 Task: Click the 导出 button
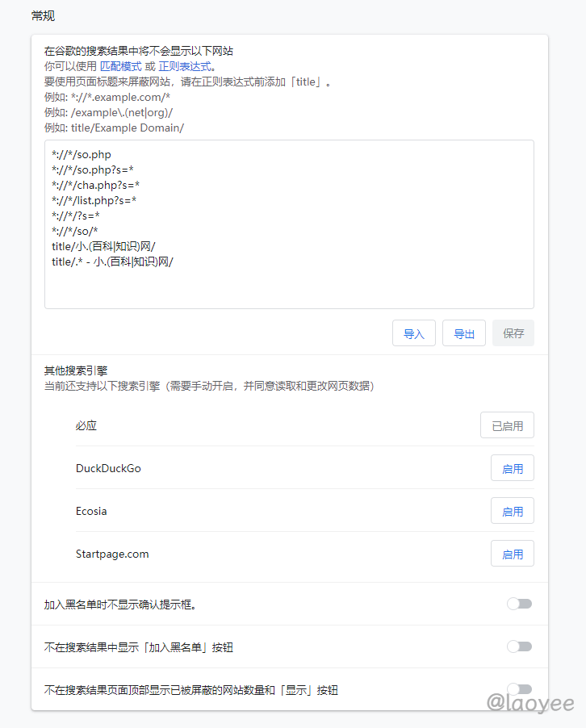tap(463, 333)
